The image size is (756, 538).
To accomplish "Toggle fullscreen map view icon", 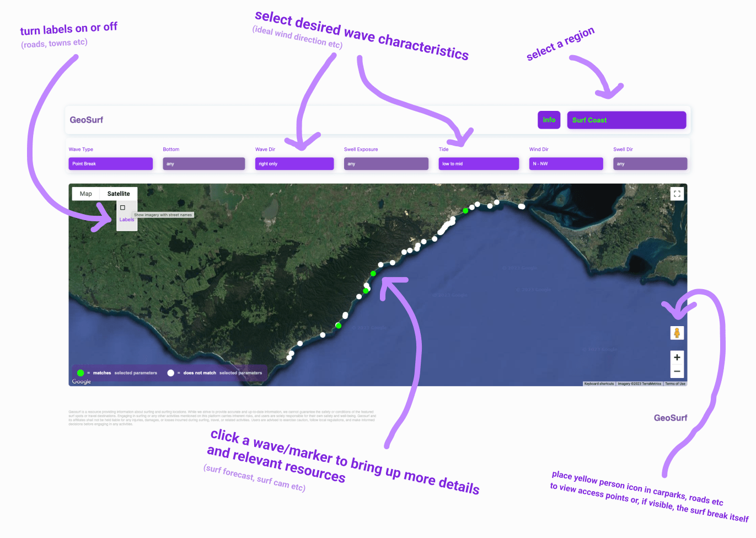I will tap(677, 194).
